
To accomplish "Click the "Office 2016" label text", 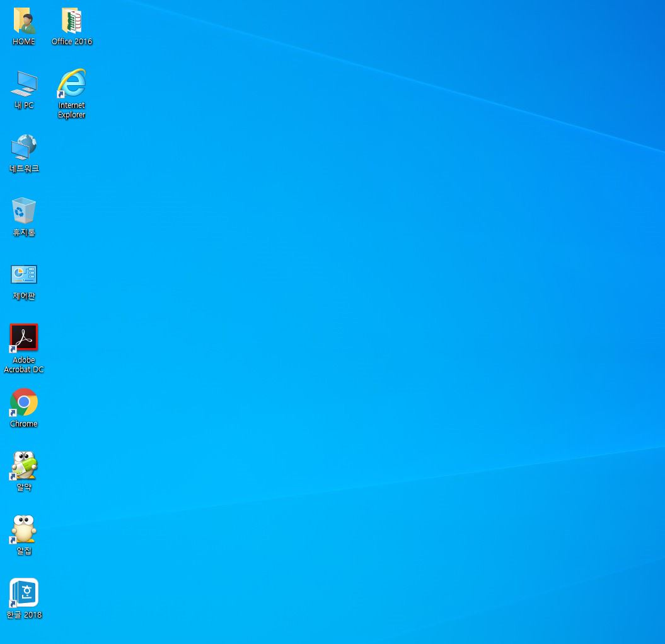I will point(72,42).
